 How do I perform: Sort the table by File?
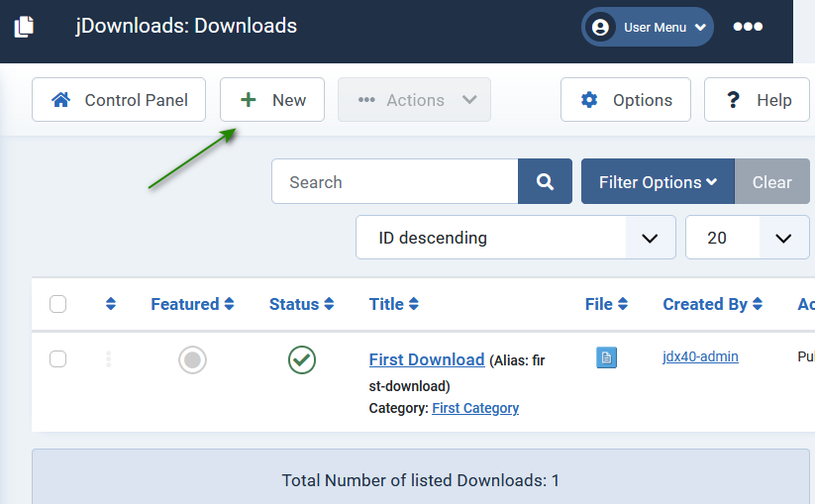606,304
